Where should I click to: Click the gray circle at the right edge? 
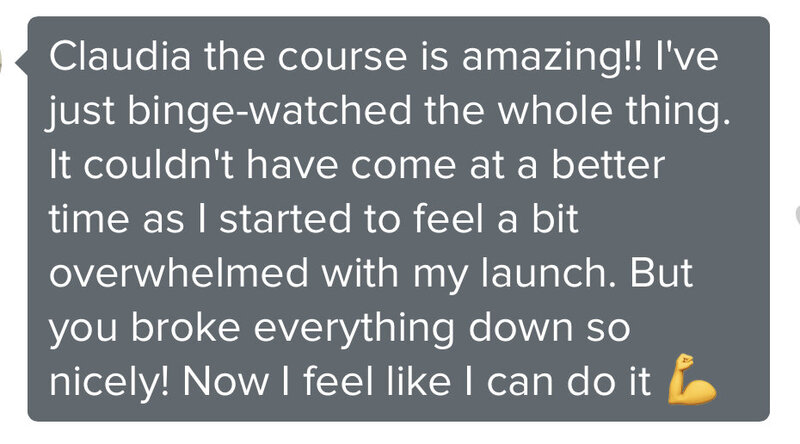[x=797, y=214]
